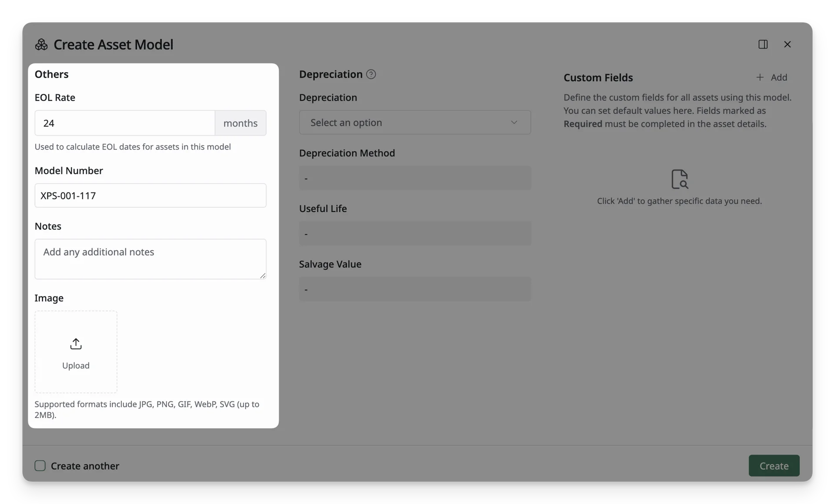Click the asset model cubes icon
This screenshot has height=504, width=835.
point(41,44)
